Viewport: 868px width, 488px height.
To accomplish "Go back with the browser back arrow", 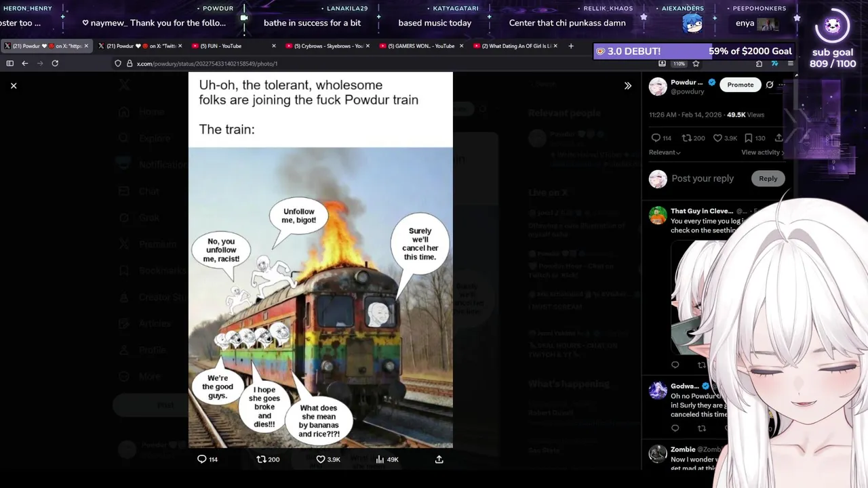I will tap(25, 64).
